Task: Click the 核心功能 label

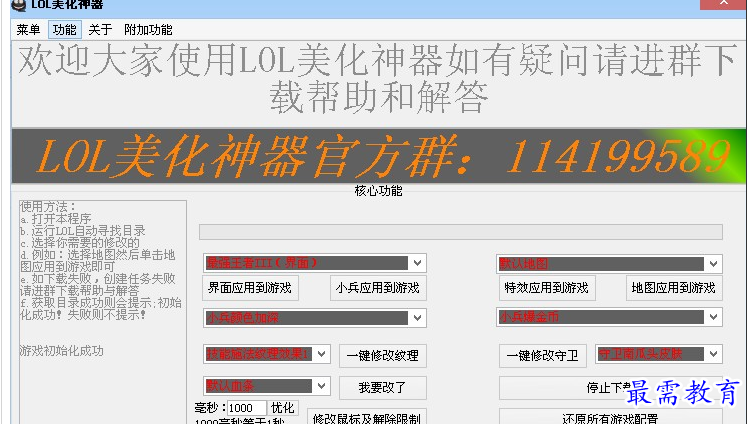Action: coord(378,191)
